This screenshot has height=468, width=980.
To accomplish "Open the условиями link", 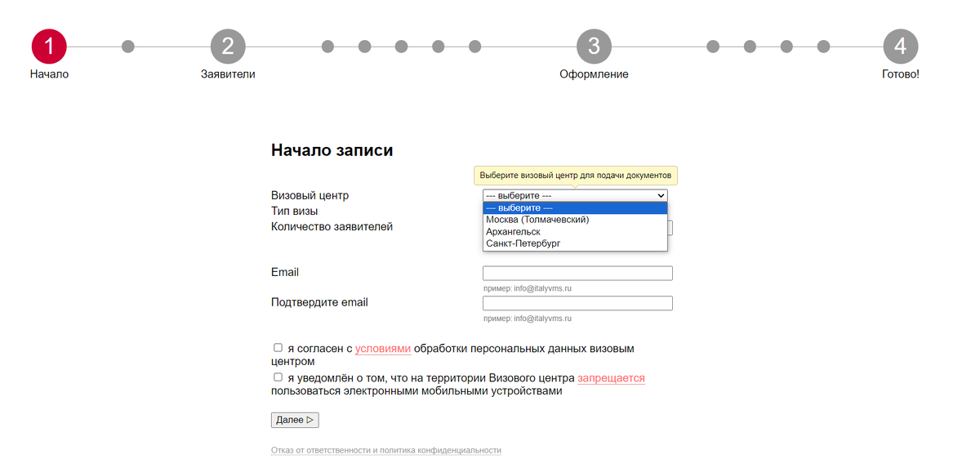I will pyautogui.click(x=383, y=349).
